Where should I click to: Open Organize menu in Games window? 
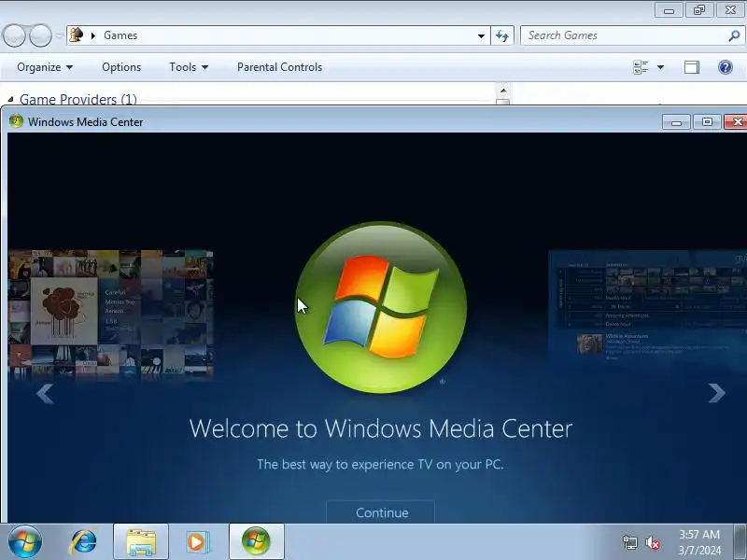pos(45,67)
